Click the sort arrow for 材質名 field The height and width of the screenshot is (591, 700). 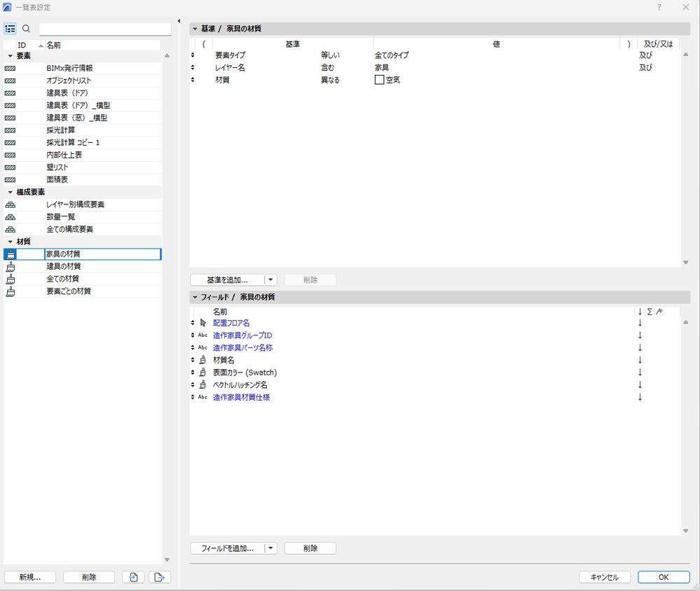pos(640,360)
